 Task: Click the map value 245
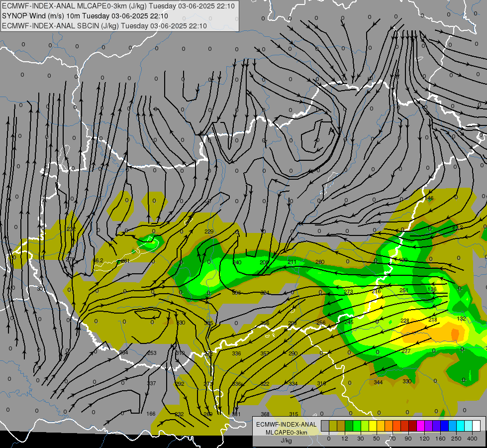coord(349,322)
